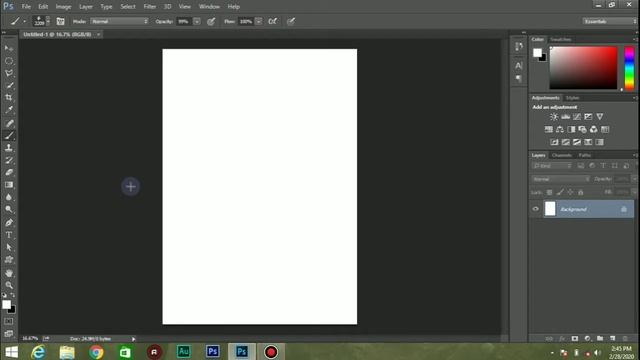Viewport: 640px width, 360px height.
Task: Switch to the Paths tab
Action: pyautogui.click(x=584, y=155)
